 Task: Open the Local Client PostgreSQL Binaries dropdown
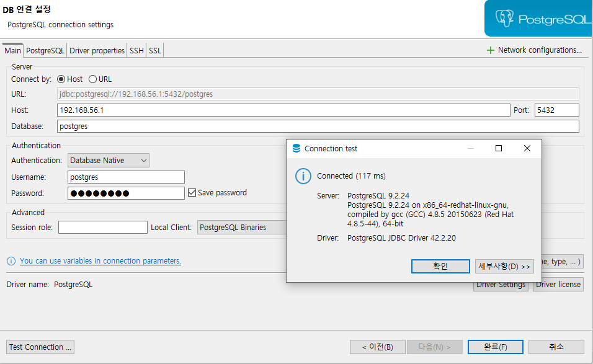coord(242,227)
